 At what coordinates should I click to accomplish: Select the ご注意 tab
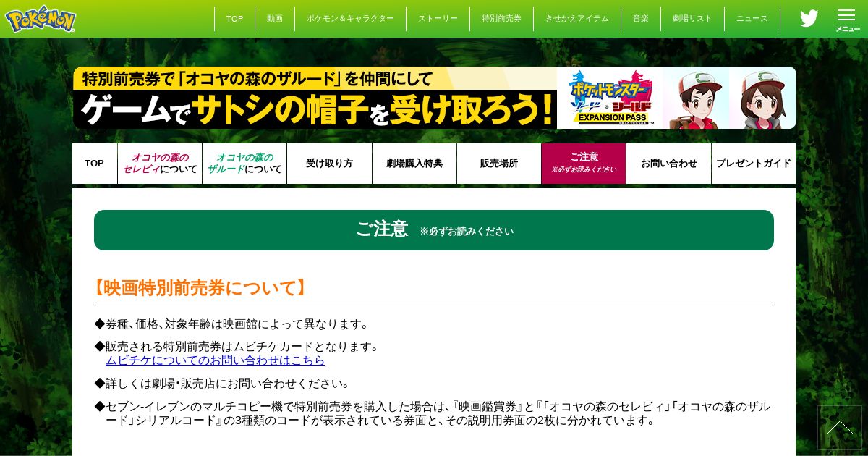click(x=584, y=164)
